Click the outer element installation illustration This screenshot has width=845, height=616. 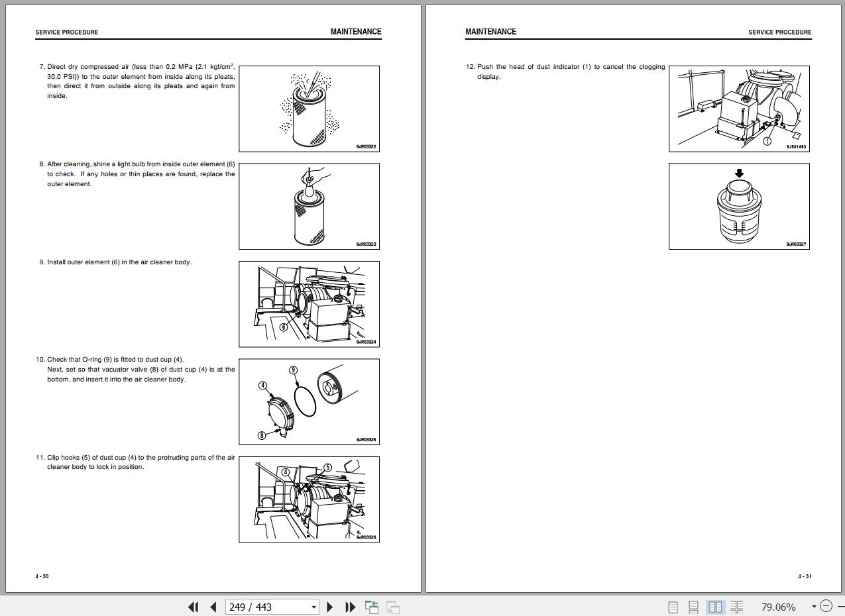[x=310, y=304]
